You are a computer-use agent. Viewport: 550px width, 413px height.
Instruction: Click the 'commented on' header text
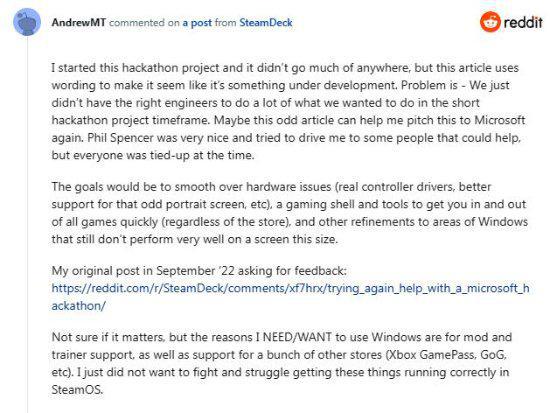tap(144, 23)
